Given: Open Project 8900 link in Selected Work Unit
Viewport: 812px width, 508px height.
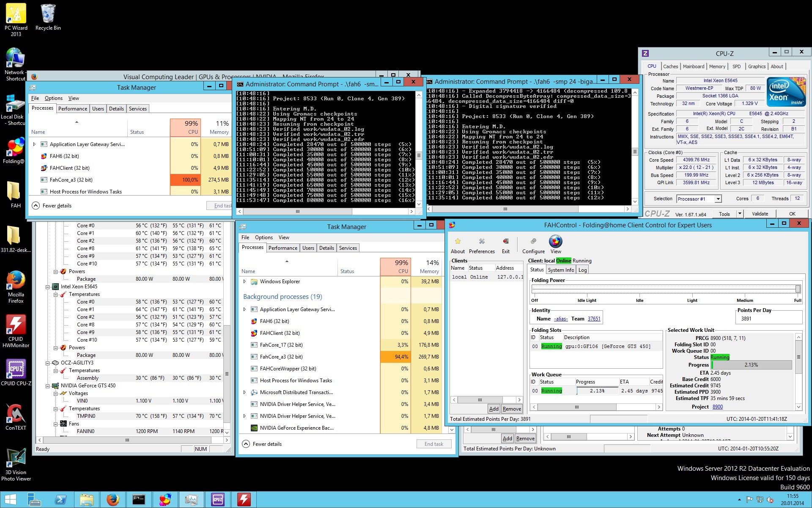Looking at the screenshot, I should (x=718, y=407).
